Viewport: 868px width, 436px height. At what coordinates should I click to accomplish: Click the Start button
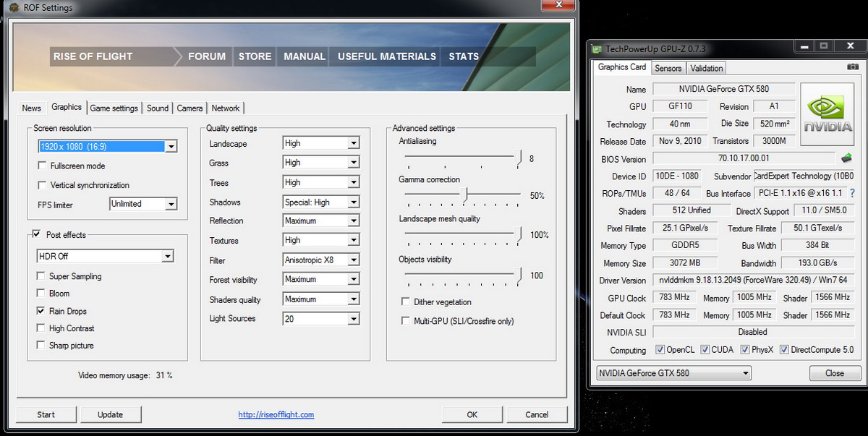(x=46, y=414)
